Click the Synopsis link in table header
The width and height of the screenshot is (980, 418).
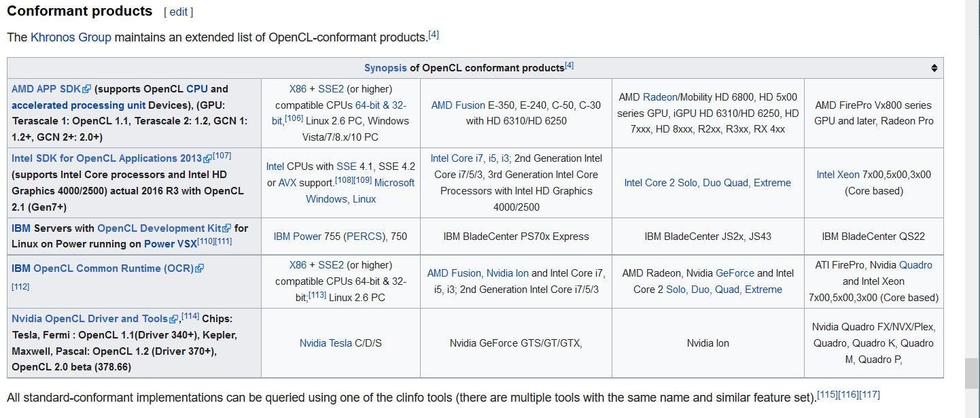(385, 68)
